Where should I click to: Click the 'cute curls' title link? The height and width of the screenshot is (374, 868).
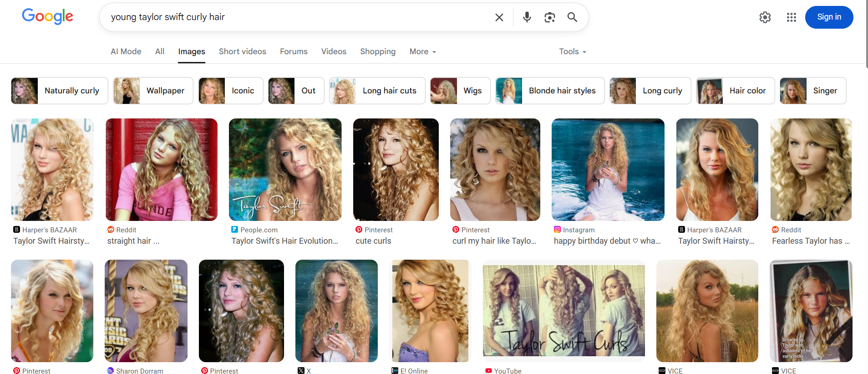tap(374, 241)
